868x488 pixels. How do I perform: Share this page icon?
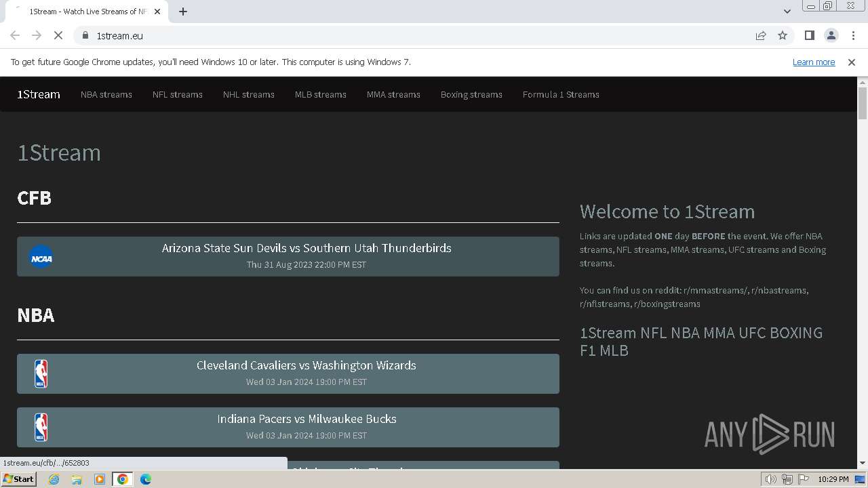pyautogui.click(x=761, y=35)
